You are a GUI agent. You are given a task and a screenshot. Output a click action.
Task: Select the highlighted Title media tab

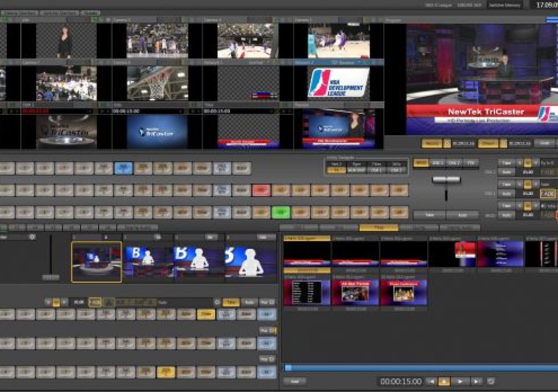point(378,227)
